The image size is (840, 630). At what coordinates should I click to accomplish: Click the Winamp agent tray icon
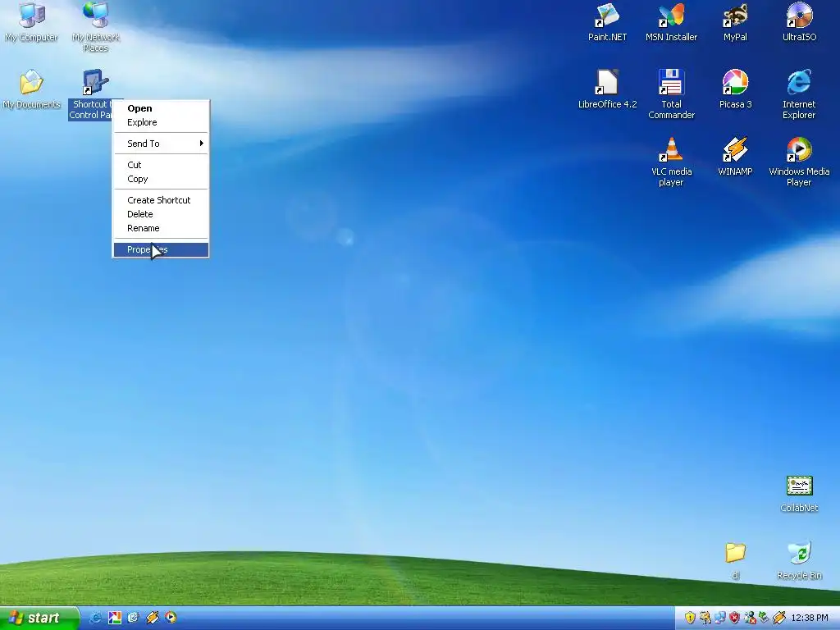coord(779,618)
